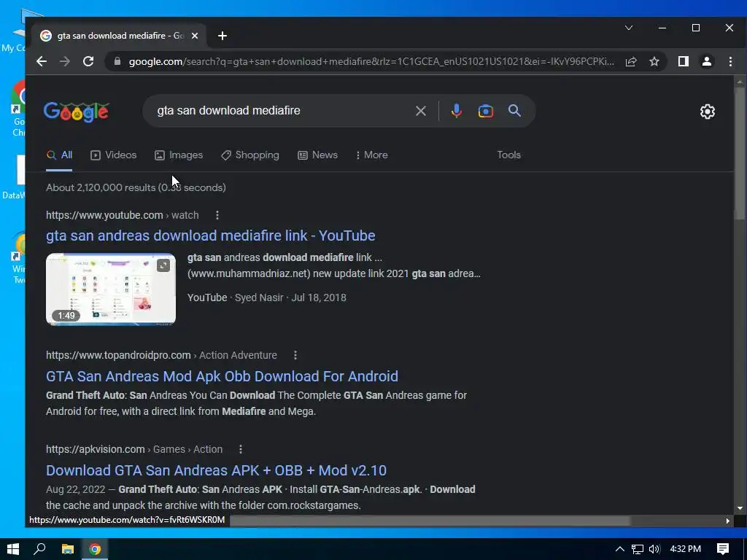The width and height of the screenshot is (747, 560).
Task: Open File Explorer from the taskbar
Action: pos(68,549)
